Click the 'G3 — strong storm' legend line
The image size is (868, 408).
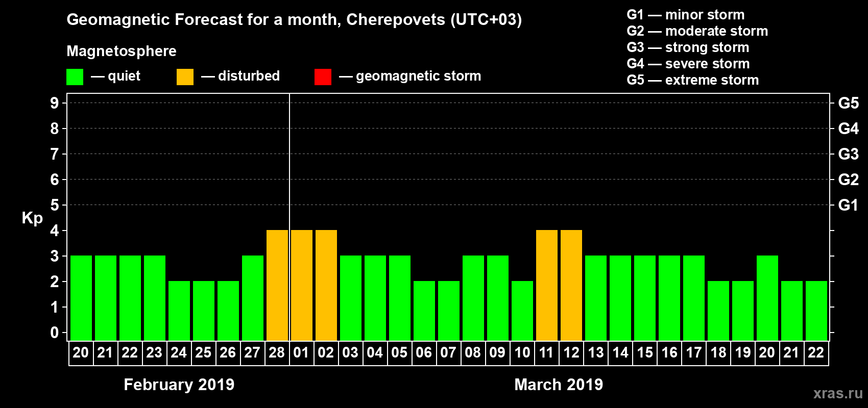click(x=688, y=47)
